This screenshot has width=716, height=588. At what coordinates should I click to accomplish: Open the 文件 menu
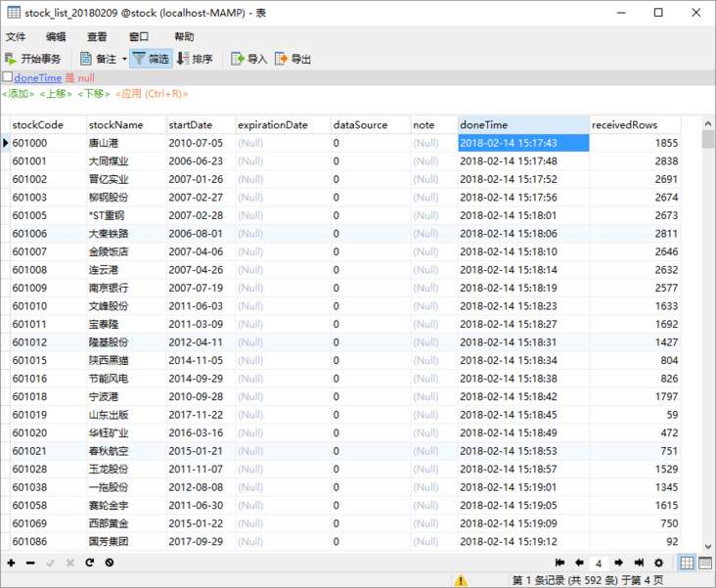16,36
